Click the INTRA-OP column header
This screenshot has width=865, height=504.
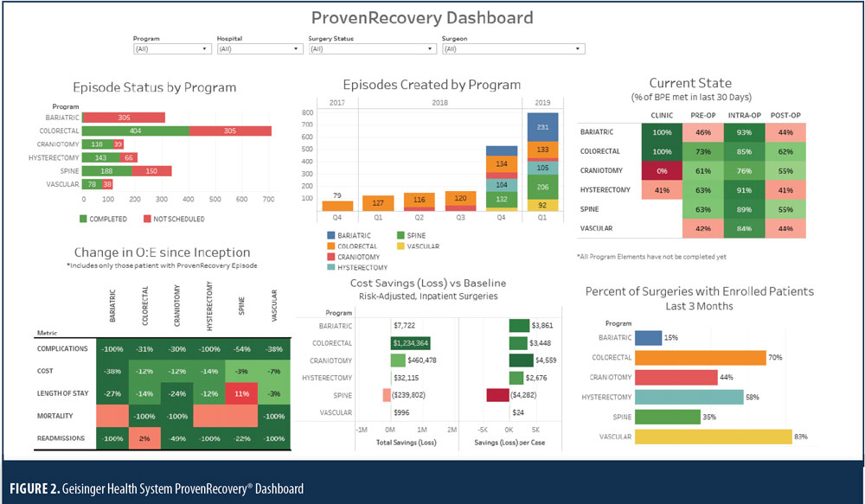click(x=744, y=115)
